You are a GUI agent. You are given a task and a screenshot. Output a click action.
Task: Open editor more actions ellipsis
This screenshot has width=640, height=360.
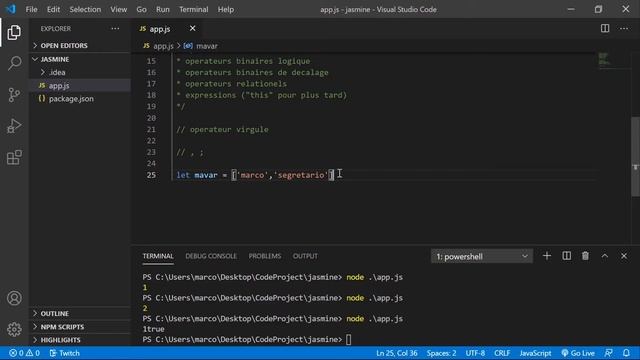pos(624,29)
